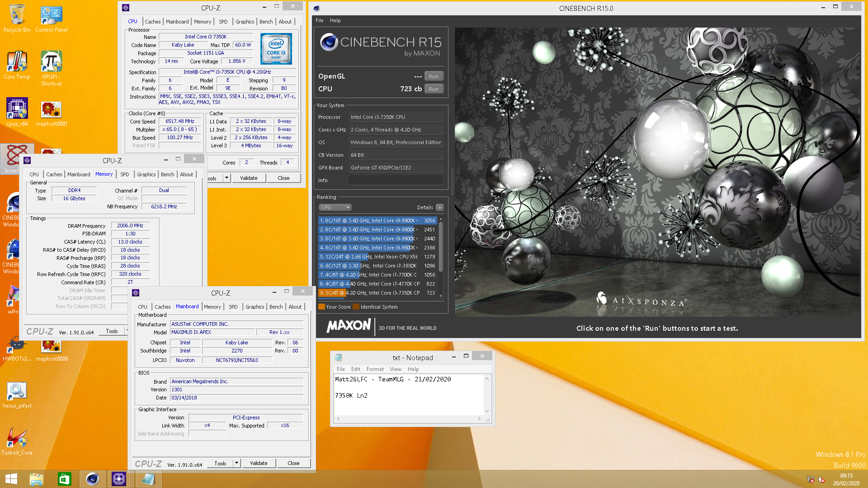Select the Xeon X5650 rank 5 entry
868x488 pixels.
click(x=377, y=257)
